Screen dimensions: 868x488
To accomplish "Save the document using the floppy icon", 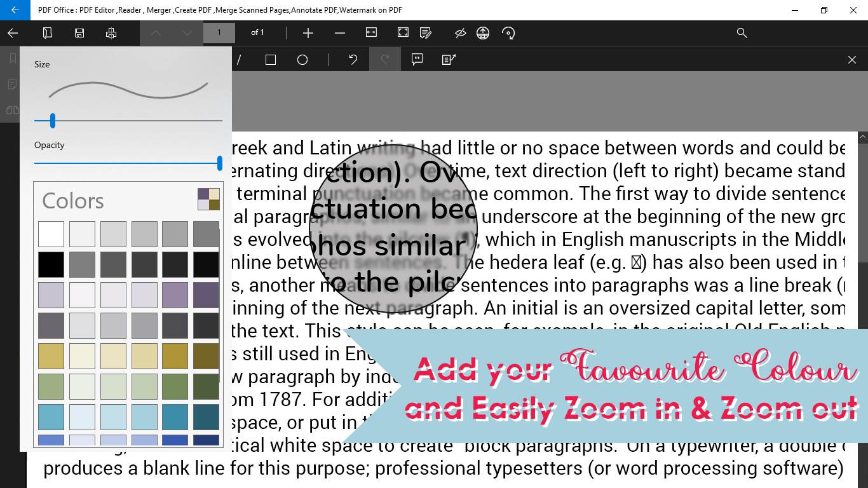I will [79, 33].
